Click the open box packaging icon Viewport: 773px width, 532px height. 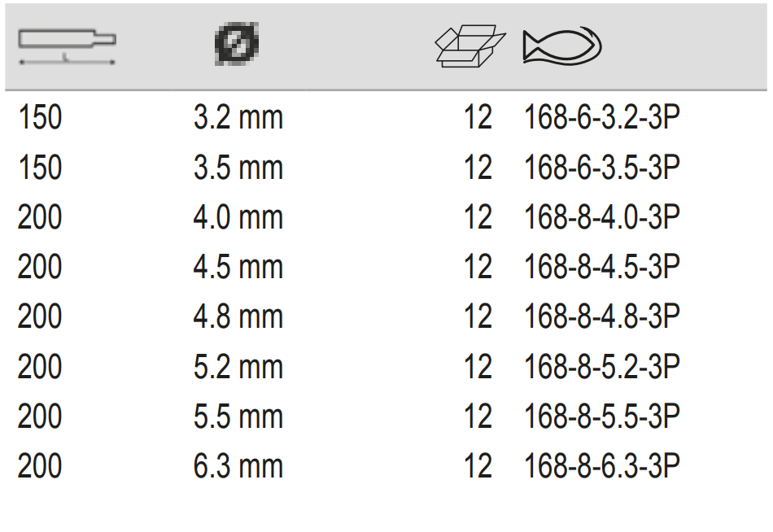pos(471,46)
